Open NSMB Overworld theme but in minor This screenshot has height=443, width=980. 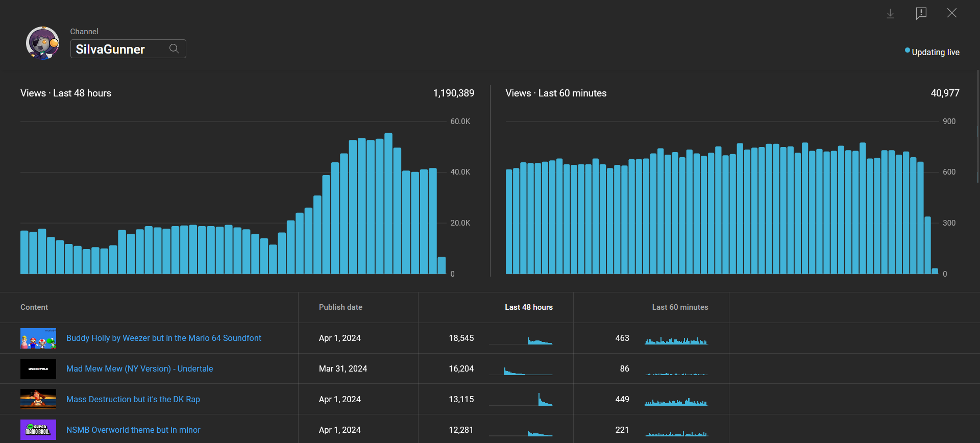[x=133, y=430]
